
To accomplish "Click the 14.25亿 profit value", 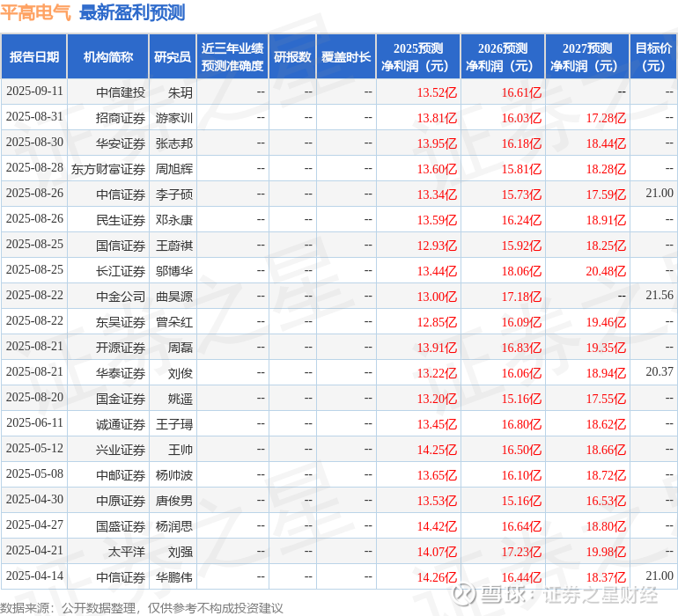I will tap(437, 450).
